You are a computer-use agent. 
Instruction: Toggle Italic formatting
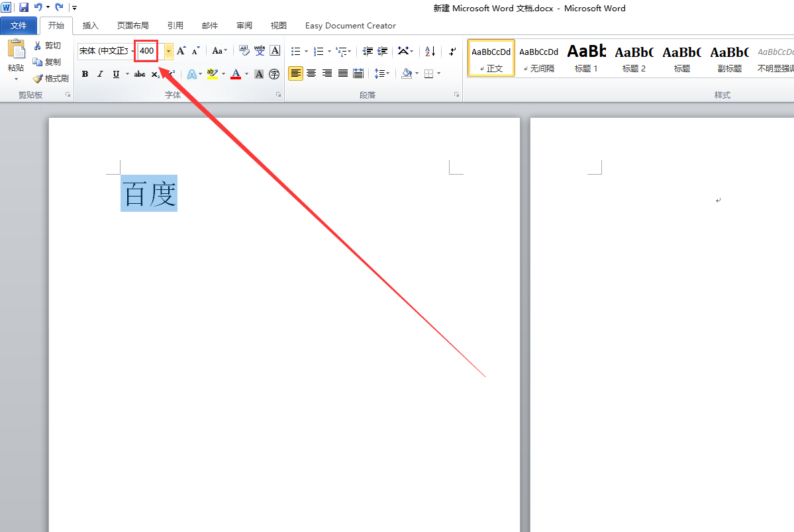point(100,74)
